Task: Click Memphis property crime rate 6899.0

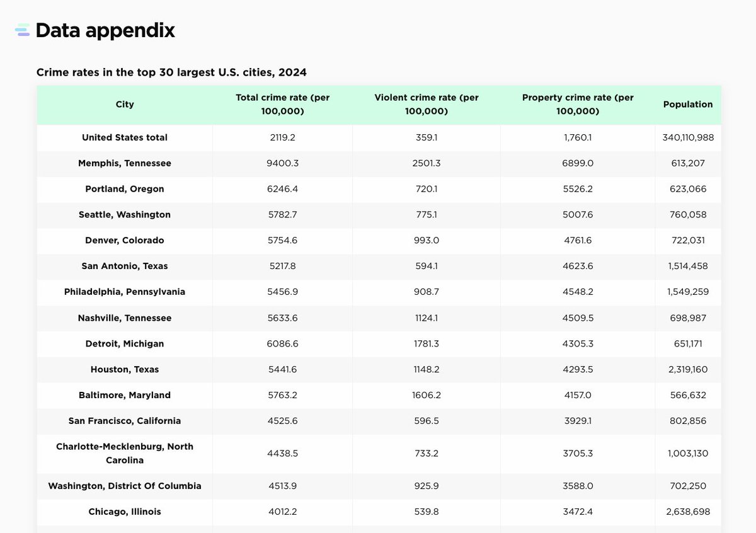Action: pos(578,163)
